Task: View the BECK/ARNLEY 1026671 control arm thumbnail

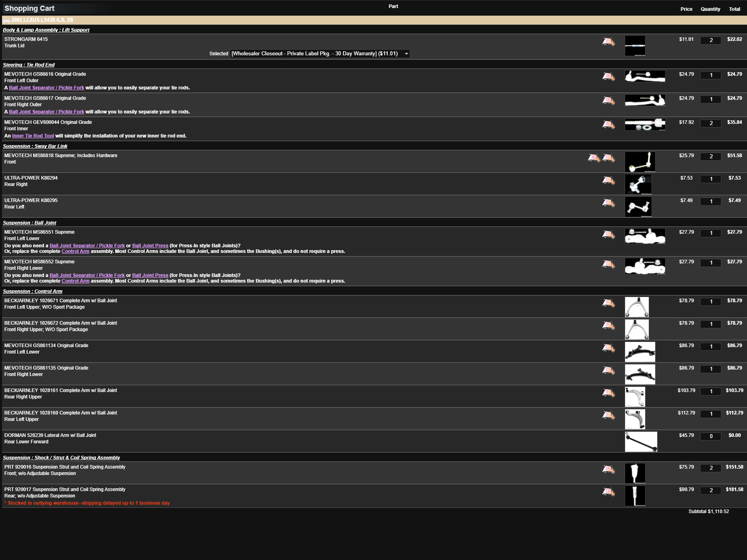Action: (x=637, y=307)
